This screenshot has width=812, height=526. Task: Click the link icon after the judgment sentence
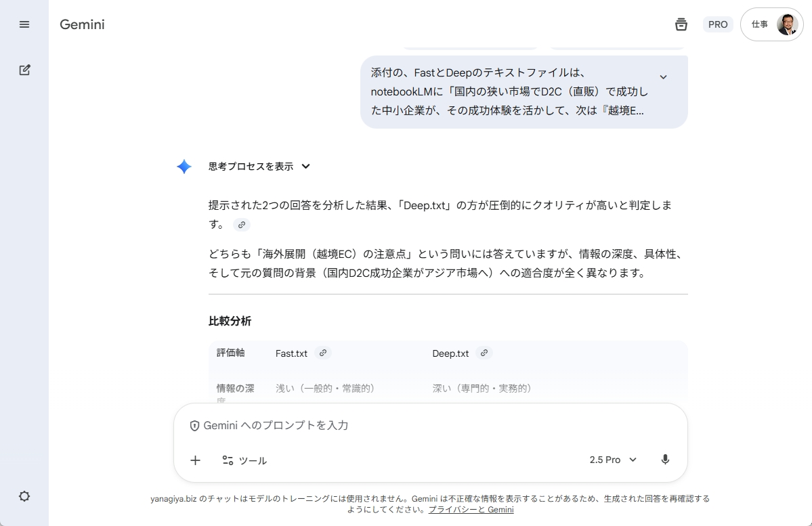(x=241, y=225)
